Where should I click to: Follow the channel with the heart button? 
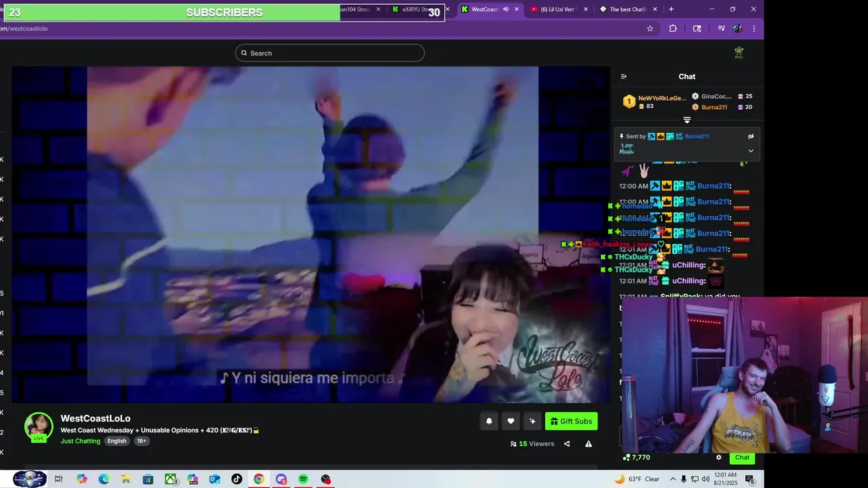511,421
